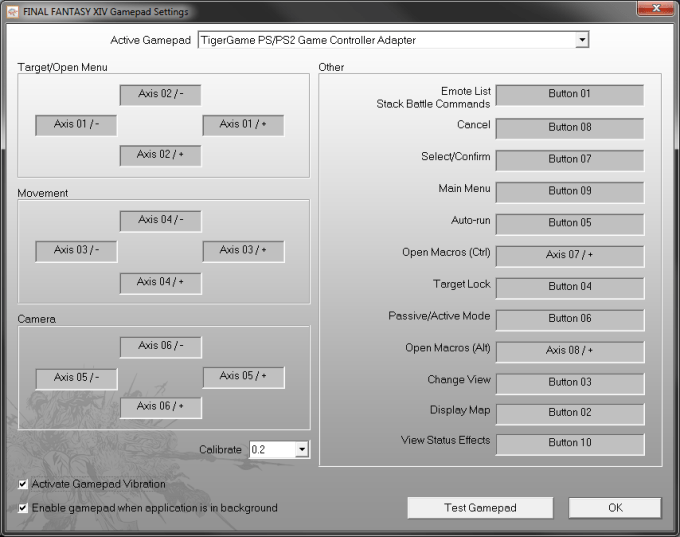
Task: Click Button 06 binding for Passive/Active Mode
Action: [x=570, y=320]
